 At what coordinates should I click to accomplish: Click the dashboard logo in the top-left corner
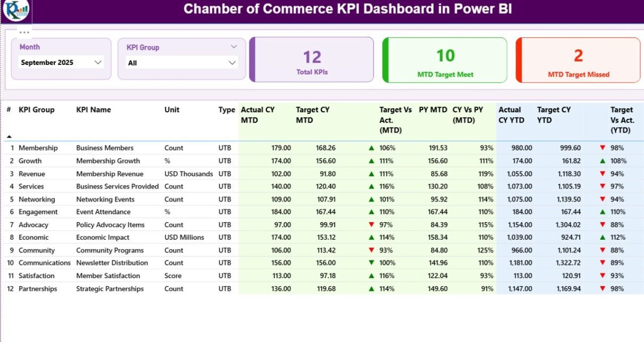pyautogui.click(x=16, y=10)
